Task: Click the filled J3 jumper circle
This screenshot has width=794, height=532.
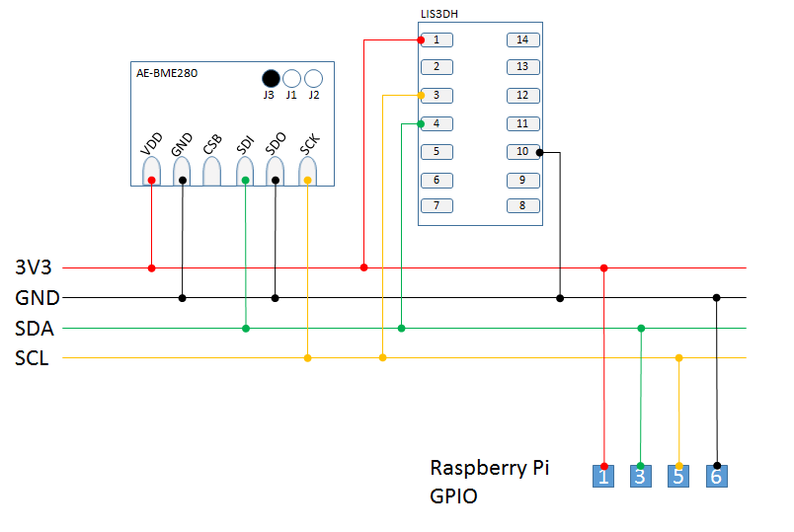Action: (x=270, y=78)
